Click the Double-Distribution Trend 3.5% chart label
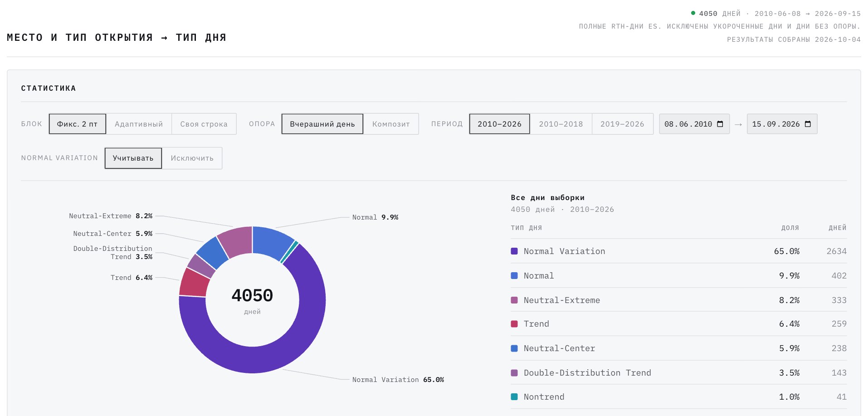868x416 pixels. coord(113,253)
